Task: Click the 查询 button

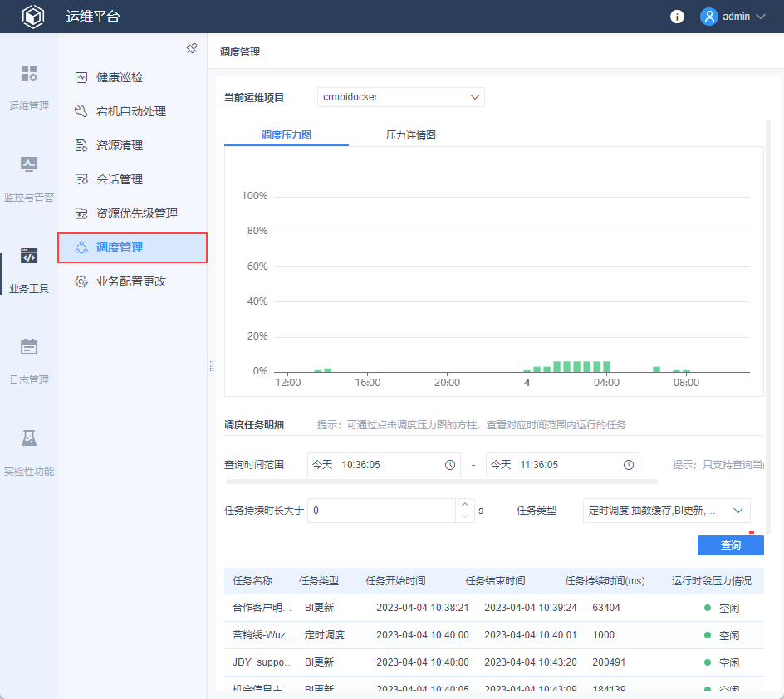Action: click(x=730, y=545)
